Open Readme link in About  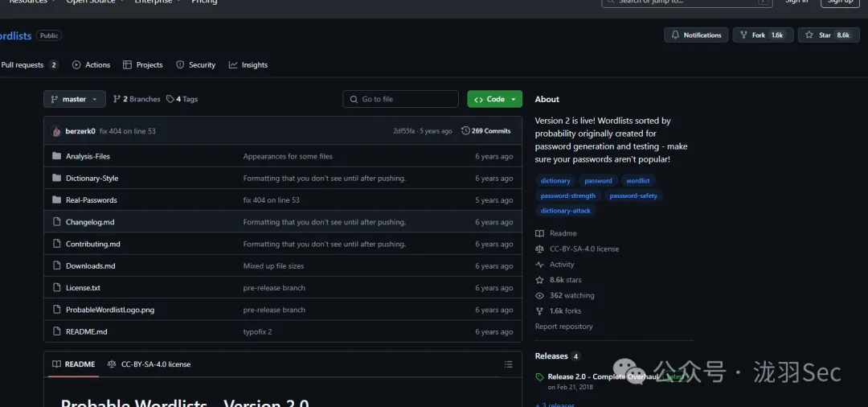click(556, 234)
